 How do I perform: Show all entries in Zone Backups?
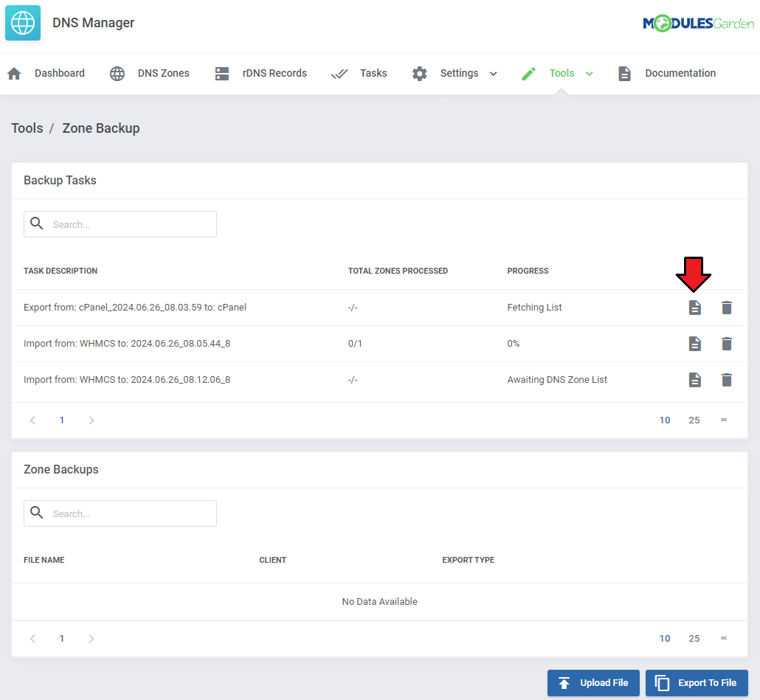[x=724, y=639]
